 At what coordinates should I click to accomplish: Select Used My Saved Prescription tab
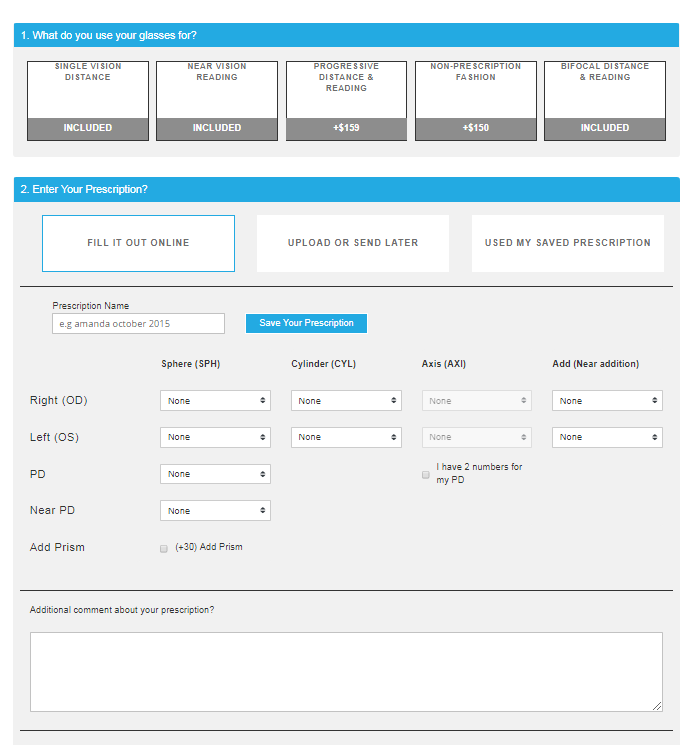click(x=568, y=243)
